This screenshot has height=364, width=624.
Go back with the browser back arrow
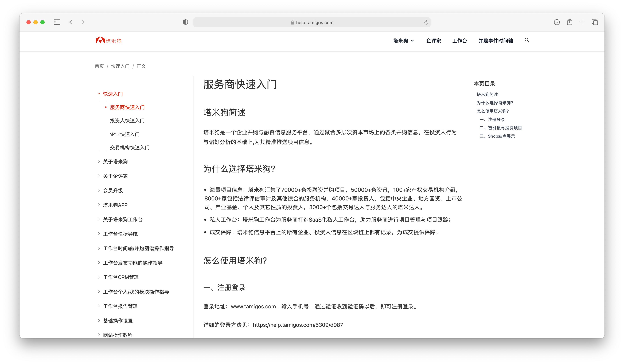point(71,22)
